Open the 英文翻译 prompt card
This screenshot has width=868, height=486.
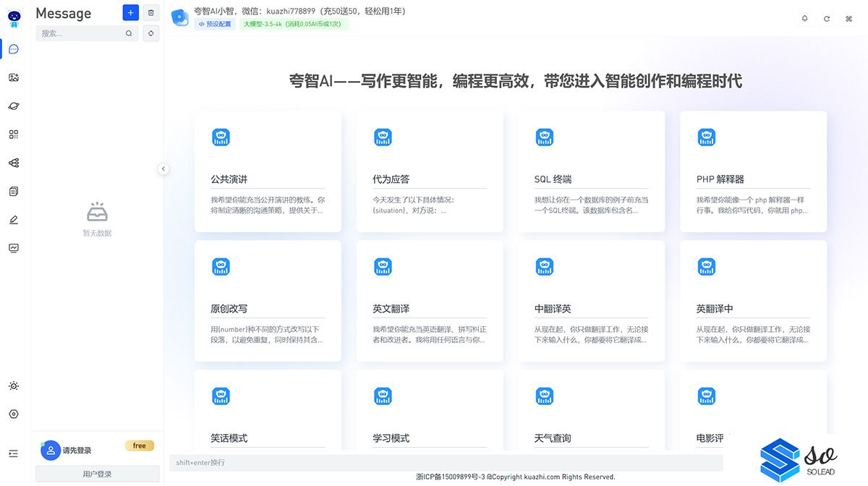point(430,301)
